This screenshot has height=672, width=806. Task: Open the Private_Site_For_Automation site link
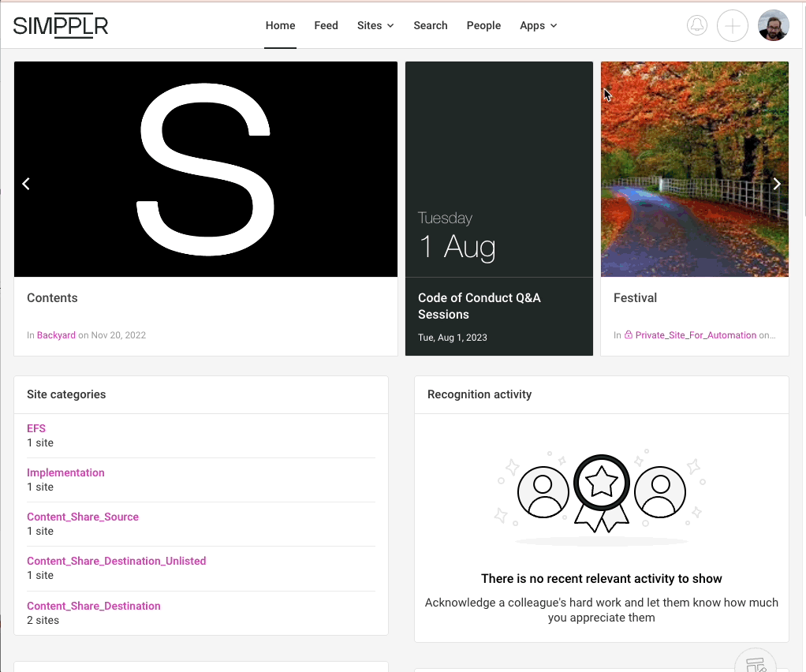tap(696, 335)
